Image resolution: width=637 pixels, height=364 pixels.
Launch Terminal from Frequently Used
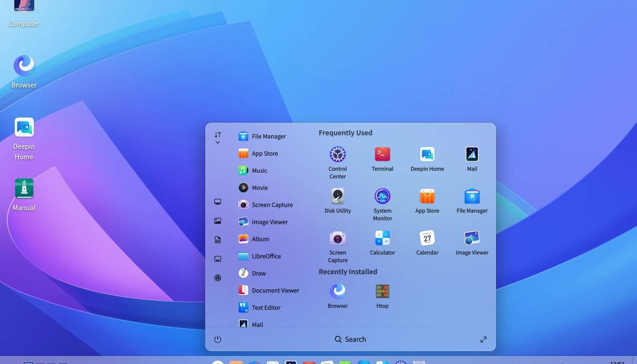[383, 158]
